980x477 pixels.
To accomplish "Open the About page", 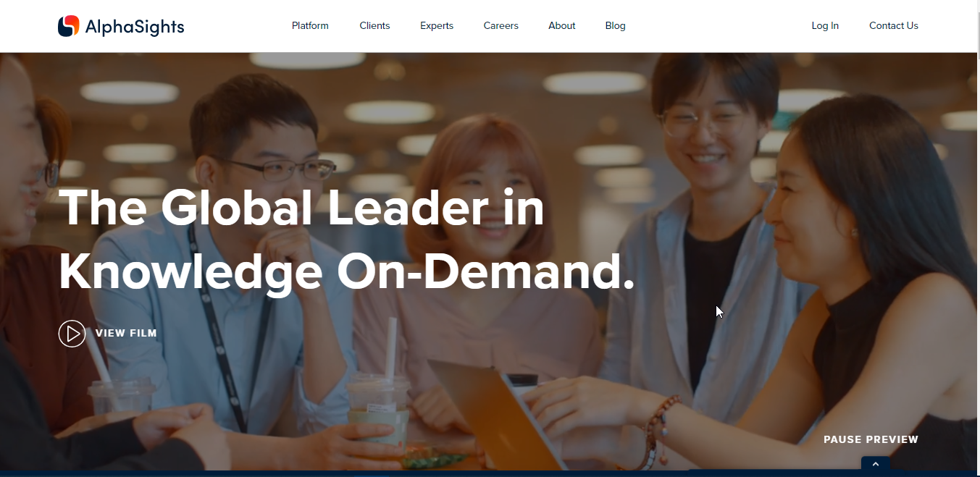I will coord(562,25).
